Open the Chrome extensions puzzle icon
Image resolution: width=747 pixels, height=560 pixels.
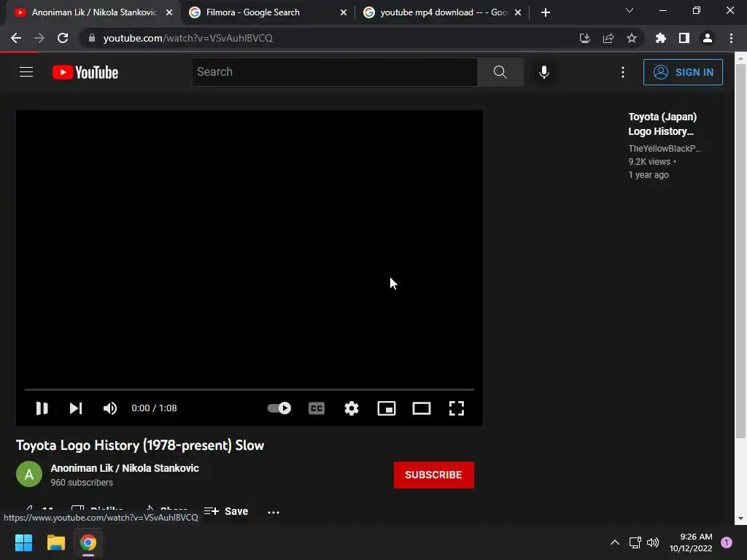[x=661, y=38]
